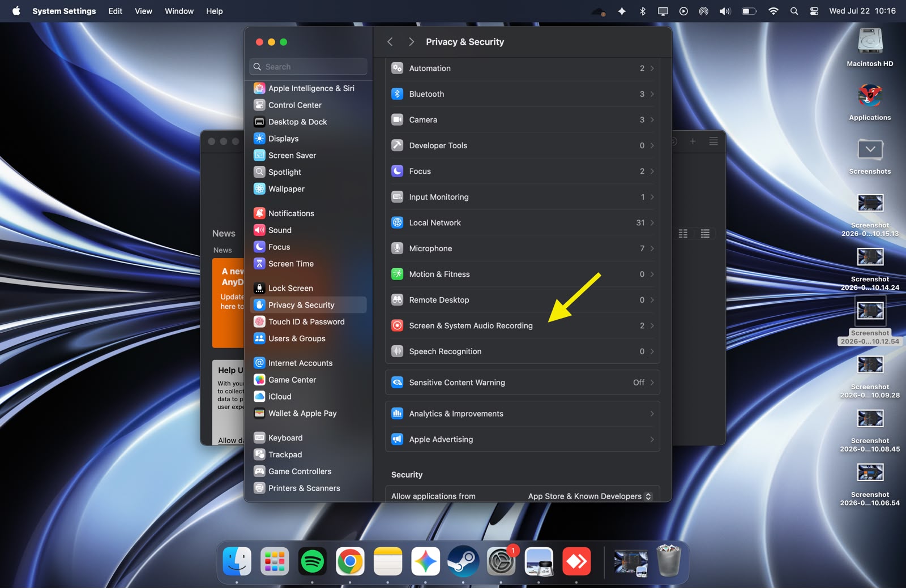This screenshot has width=906, height=588.
Task: Open Microphone privacy permissions
Action: pos(523,248)
